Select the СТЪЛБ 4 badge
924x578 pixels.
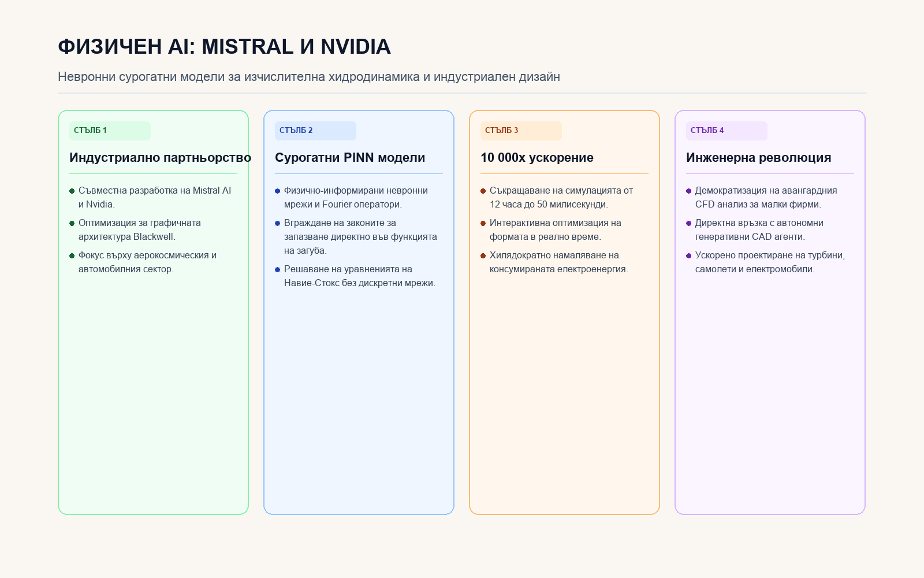point(726,131)
